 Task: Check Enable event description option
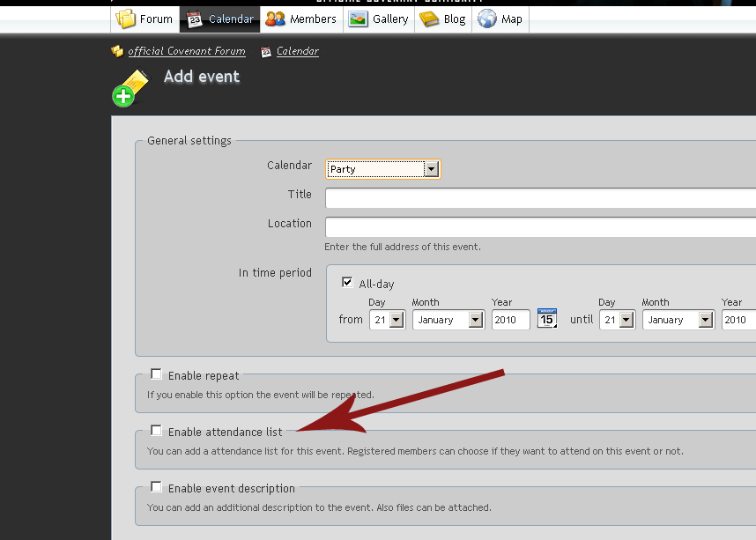coord(156,487)
